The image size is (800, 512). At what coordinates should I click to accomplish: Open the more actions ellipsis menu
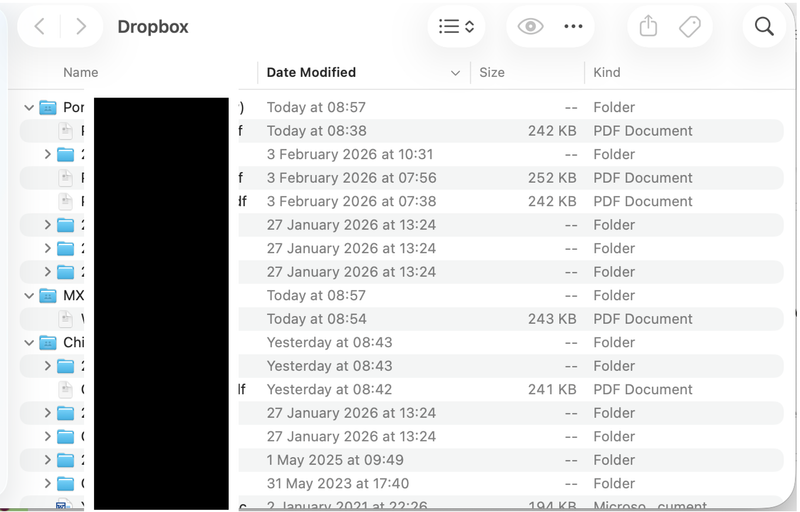(573, 27)
